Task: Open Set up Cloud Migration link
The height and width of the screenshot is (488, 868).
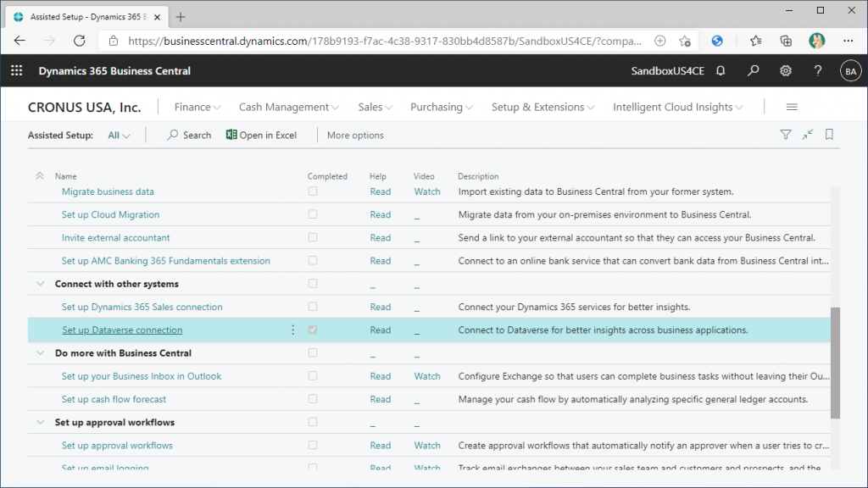Action: pyautogui.click(x=111, y=214)
